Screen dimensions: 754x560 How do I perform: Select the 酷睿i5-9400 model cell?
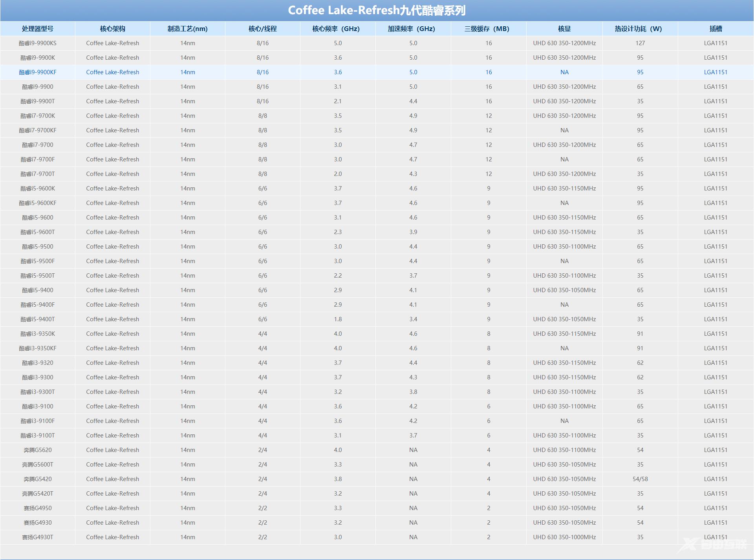pyautogui.click(x=38, y=290)
